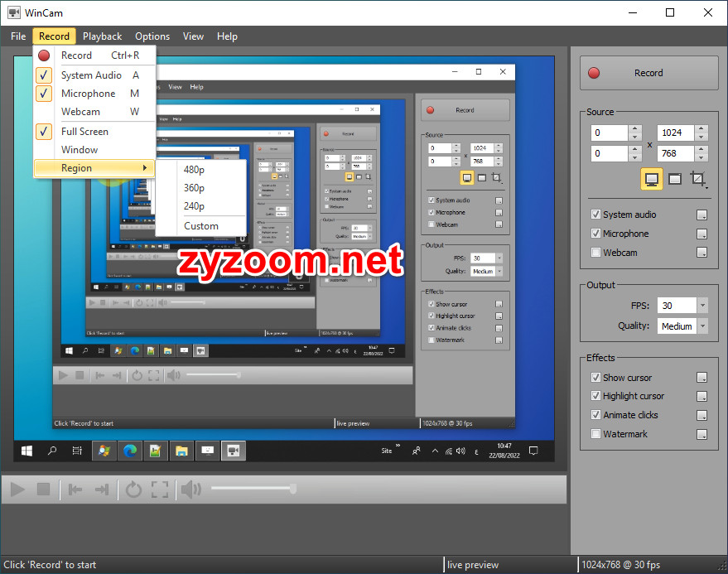Click the Stop button in playback bar
This screenshot has width=728, height=574.
point(44,489)
